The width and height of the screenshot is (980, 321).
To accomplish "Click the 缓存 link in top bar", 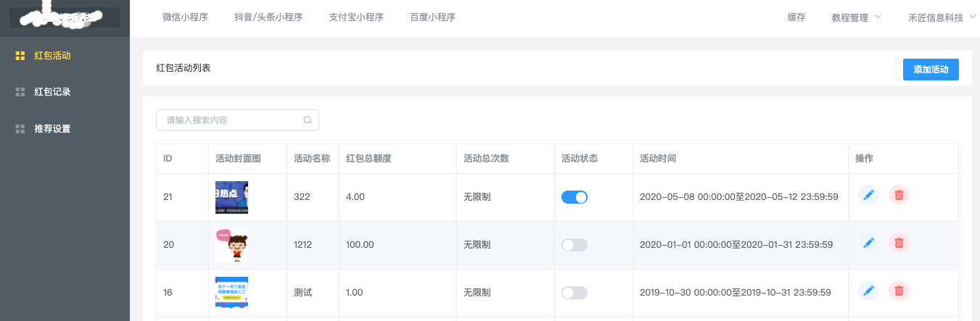I will tap(796, 18).
